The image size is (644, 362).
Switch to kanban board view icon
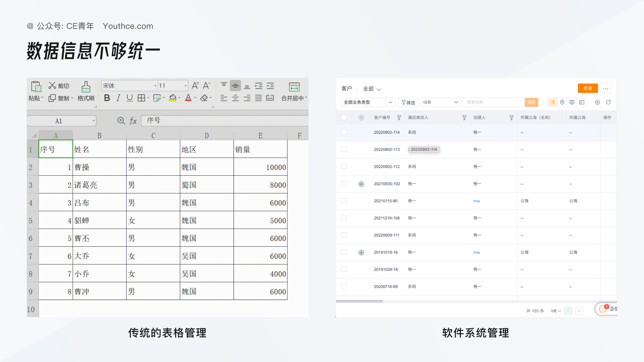[572, 102]
